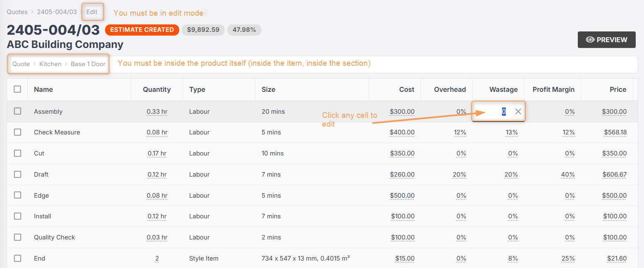Edit Edge price $500.00 cell
The image size is (644, 268).
(x=614, y=196)
